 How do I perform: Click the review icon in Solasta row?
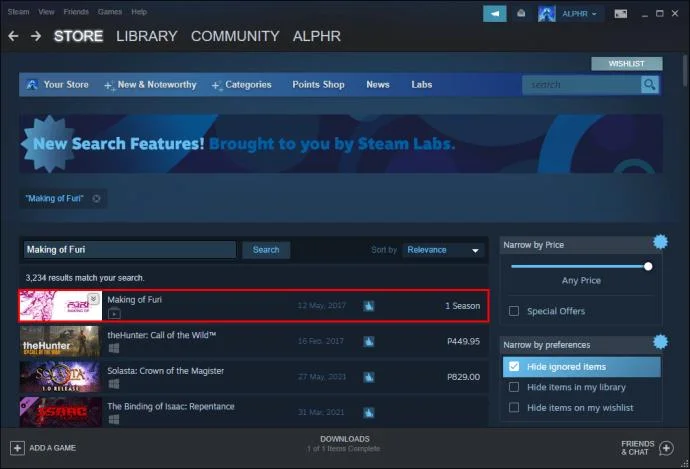pyautogui.click(x=369, y=377)
